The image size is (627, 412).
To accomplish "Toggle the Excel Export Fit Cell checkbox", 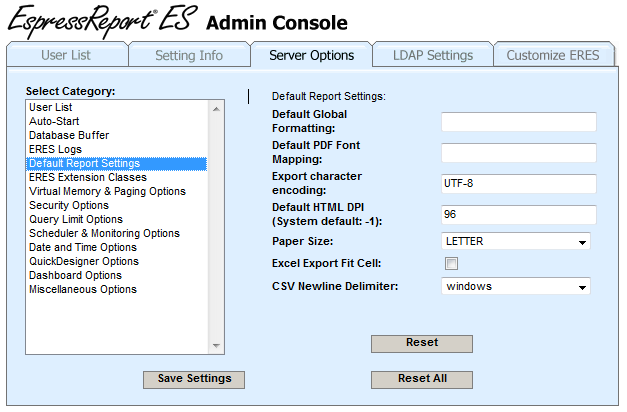I will tap(451, 264).
